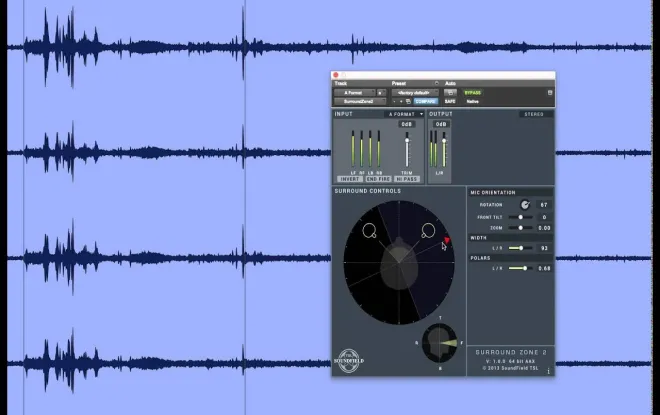Screen dimensions: 660x415
Task: Open the A Format track selector dropdown
Action: (354, 93)
